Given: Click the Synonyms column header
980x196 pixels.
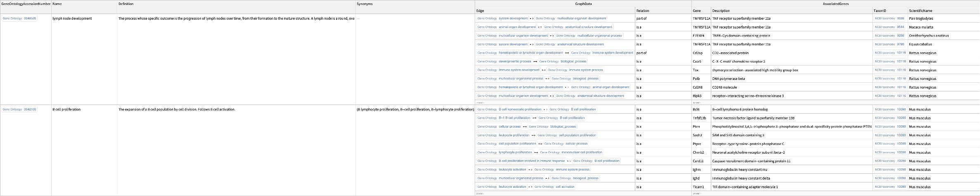Looking at the screenshot, I should pyautogui.click(x=365, y=4).
